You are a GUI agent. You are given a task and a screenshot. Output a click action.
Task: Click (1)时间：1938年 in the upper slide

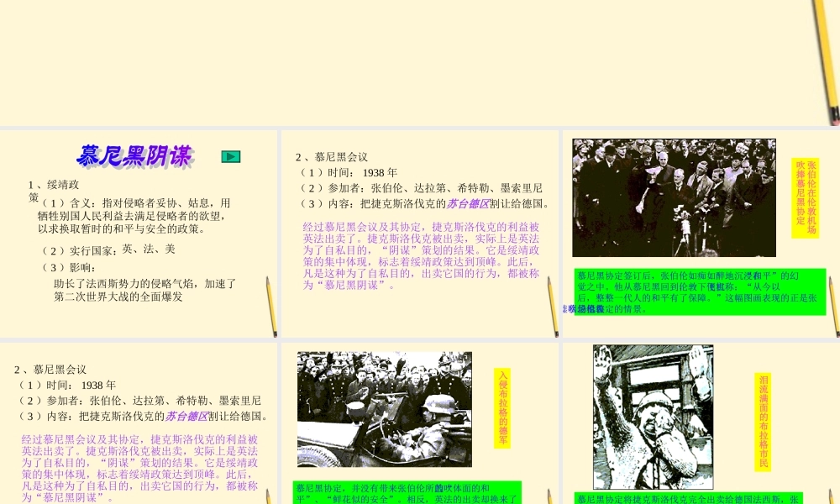tap(349, 172)
